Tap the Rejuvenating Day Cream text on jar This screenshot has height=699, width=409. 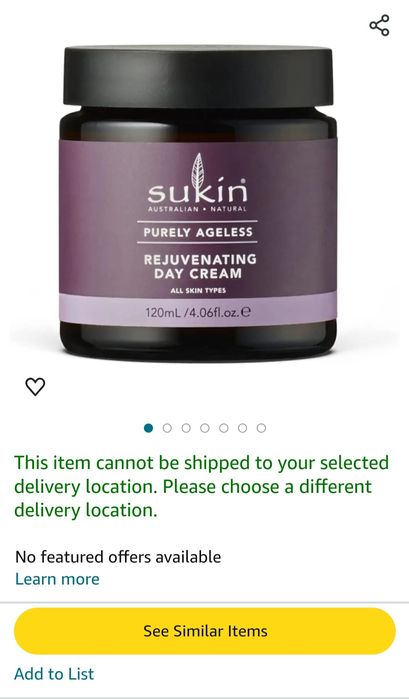pos(200,266)
